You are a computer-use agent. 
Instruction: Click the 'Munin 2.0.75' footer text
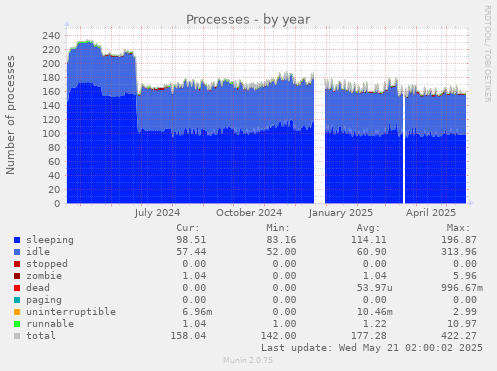[248, 360]
